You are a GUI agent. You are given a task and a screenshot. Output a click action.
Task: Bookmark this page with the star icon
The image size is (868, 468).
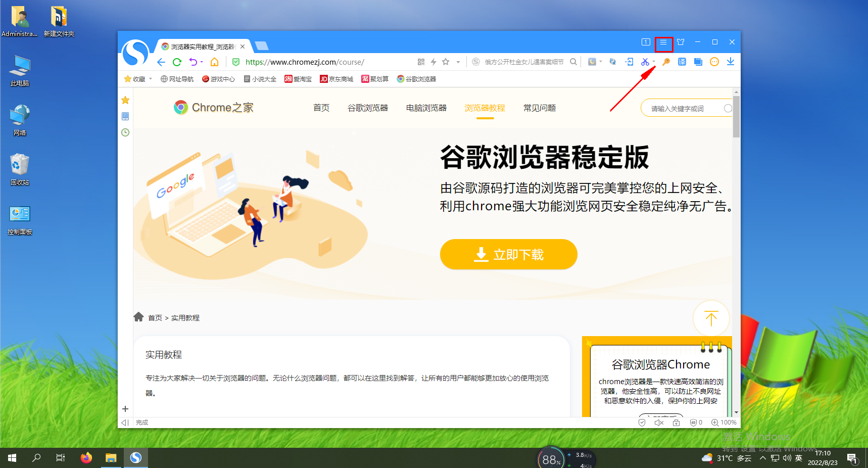coord(446,62)
